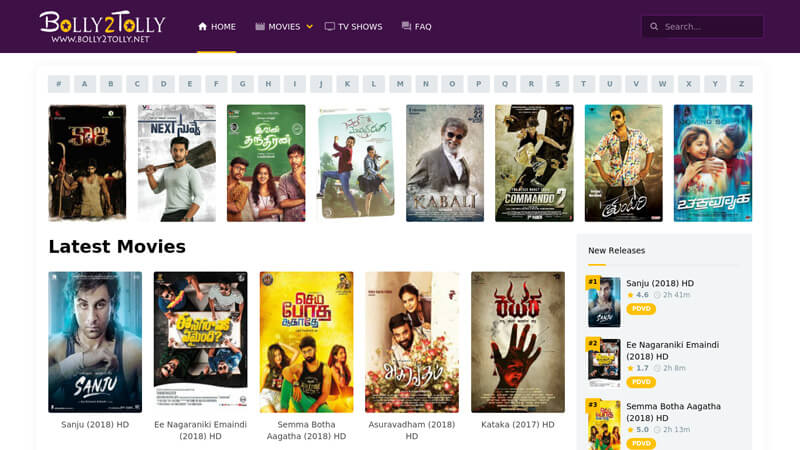Open the Next Nuvve carousel poster
The width and height of the screenshot is (800, 450).
point(177,163)
